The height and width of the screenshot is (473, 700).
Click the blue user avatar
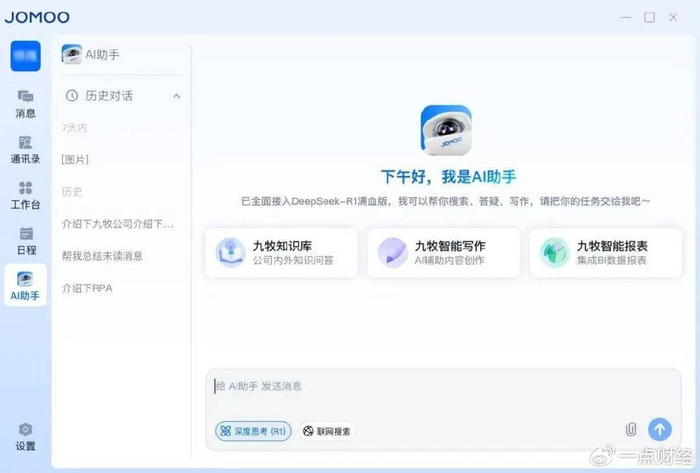click(x=25, y=56)
